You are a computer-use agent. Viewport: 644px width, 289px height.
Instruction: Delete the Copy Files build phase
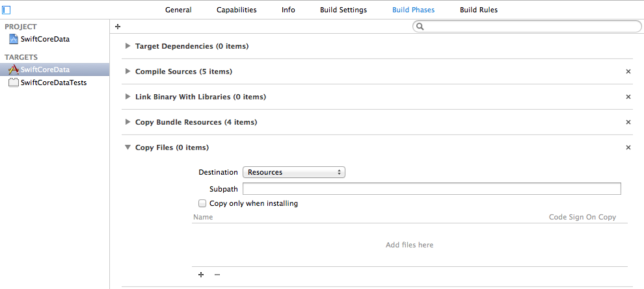tap(628, 147)
